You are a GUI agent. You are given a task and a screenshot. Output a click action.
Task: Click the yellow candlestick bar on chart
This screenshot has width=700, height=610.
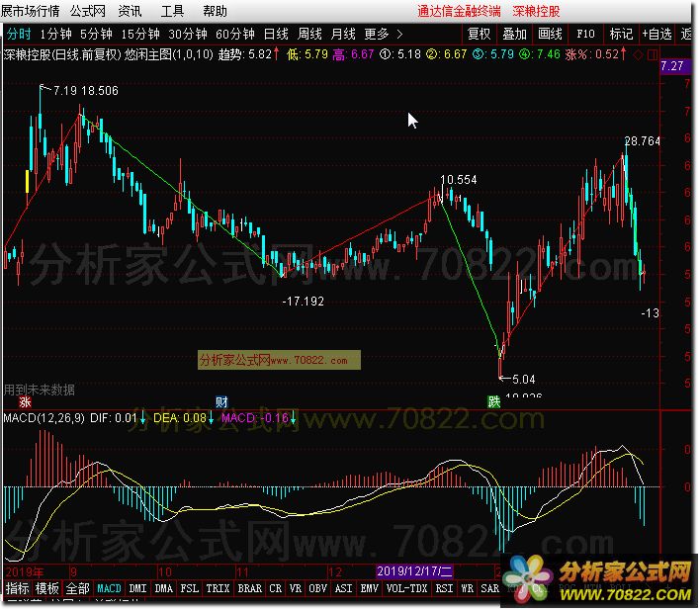point(27,181)
